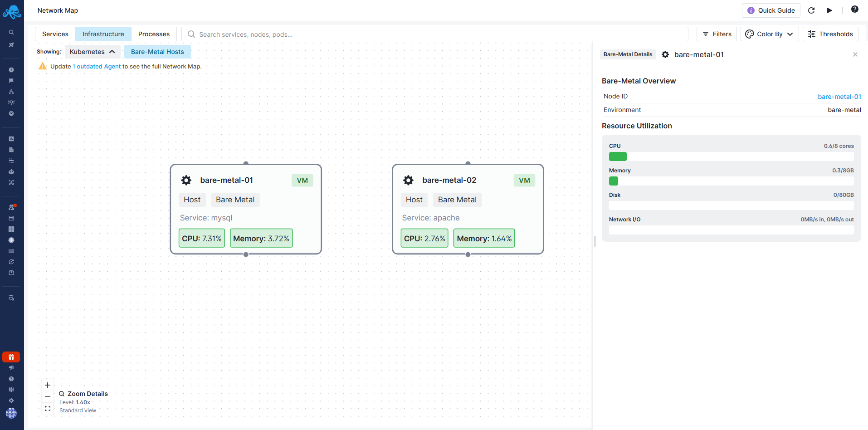
Task: Click the fit to screen icon
Action: tap(48, 409)
